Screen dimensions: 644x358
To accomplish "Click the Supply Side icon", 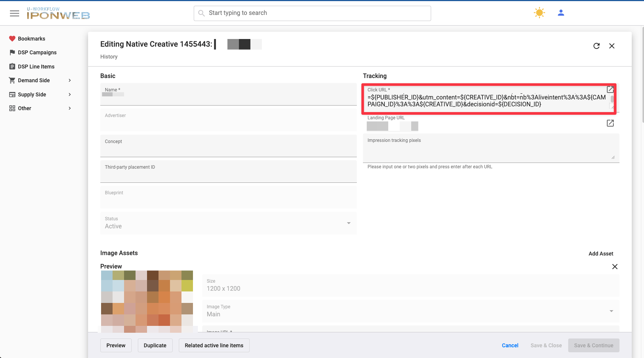I will click(x=12, y=94).
